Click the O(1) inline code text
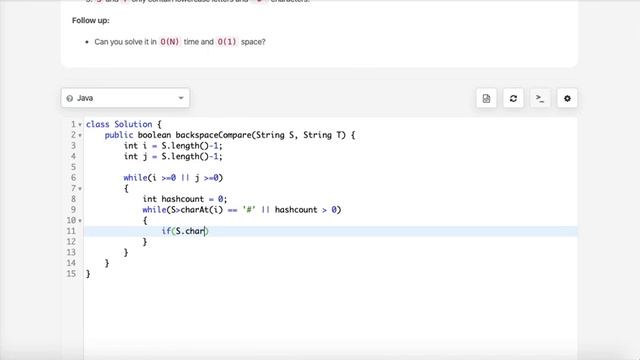This screenshot has height=360, width=640. 227,42
